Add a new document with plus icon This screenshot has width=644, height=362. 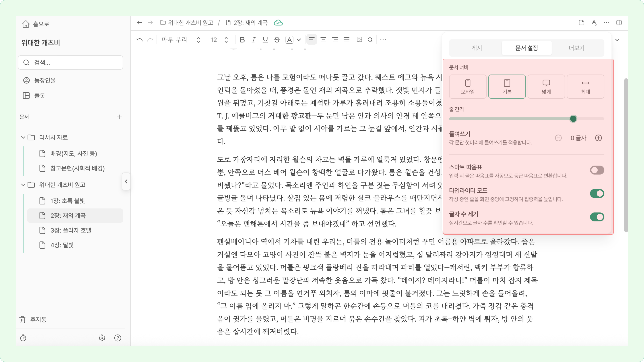[x=120, y=117]
